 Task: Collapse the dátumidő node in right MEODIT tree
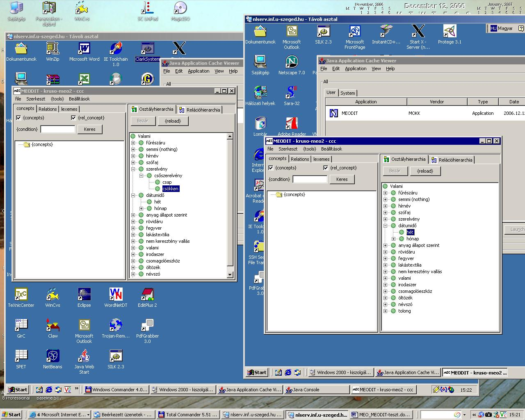coord(385,226)
